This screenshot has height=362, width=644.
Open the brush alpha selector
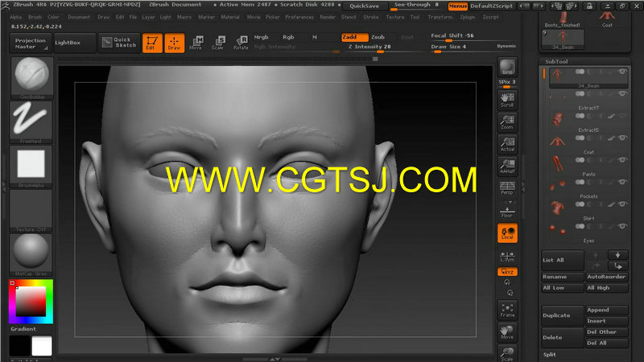(31, 167)
